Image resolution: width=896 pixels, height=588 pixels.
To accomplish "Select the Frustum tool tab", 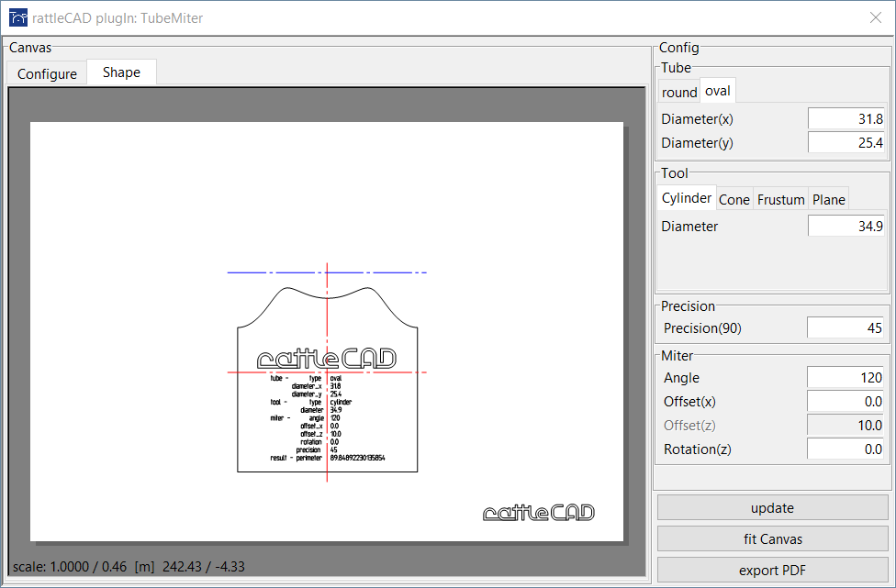I will [x=780, y=200].
